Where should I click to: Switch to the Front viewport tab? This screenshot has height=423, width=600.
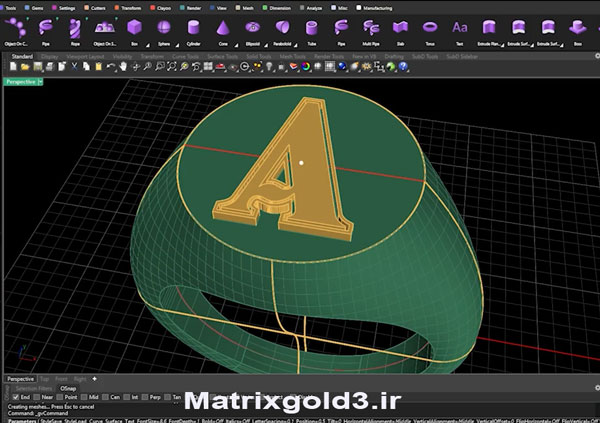61,379
